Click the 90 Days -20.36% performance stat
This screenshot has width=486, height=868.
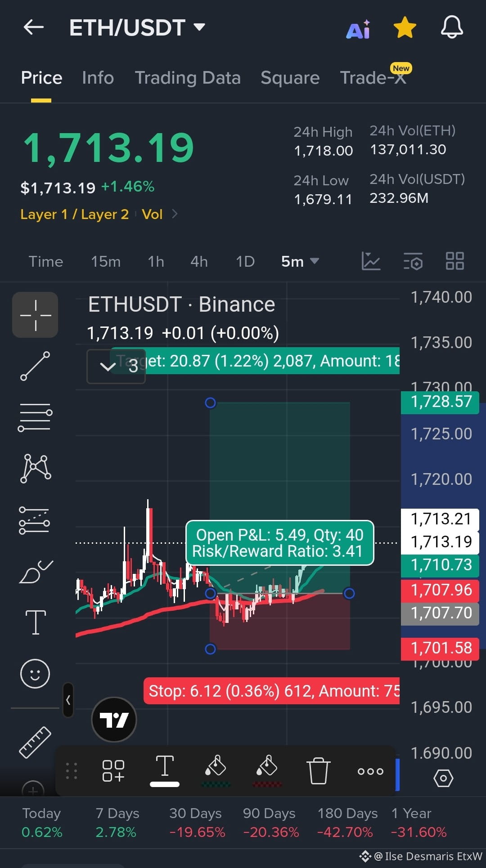click(x=270, y=823)
